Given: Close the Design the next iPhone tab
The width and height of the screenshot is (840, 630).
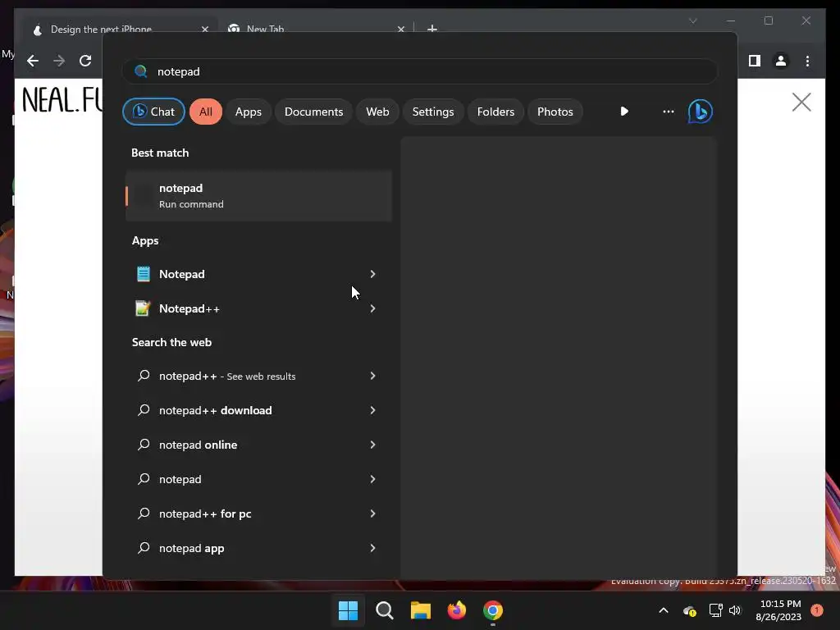Looking at the screenshot, I should pyautogui.click(x=204, y=29).
